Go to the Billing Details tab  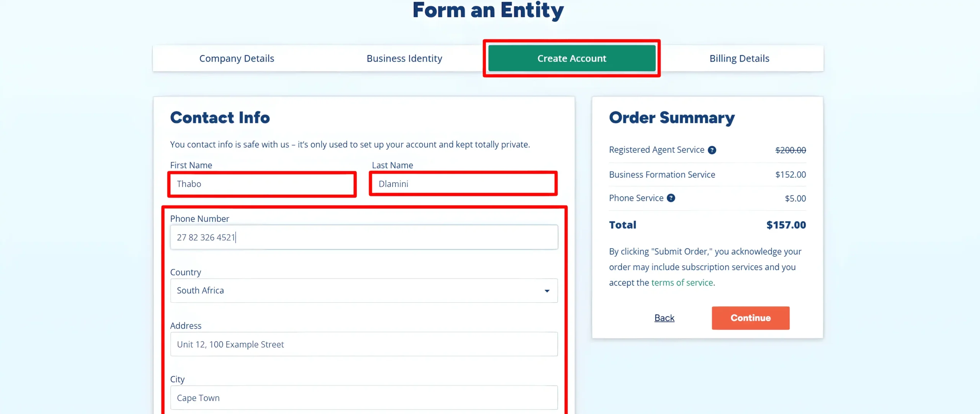tap(739, 58)
